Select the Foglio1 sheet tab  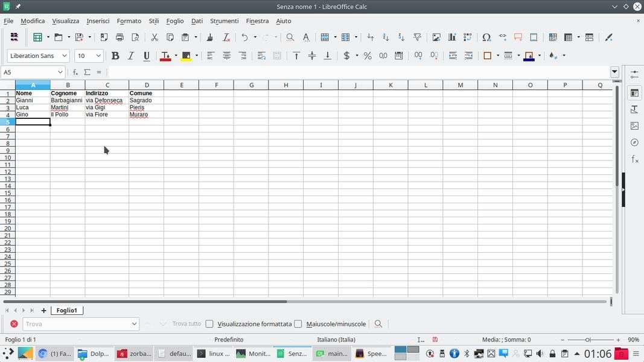pyautogui.click(x=67, y=310)
